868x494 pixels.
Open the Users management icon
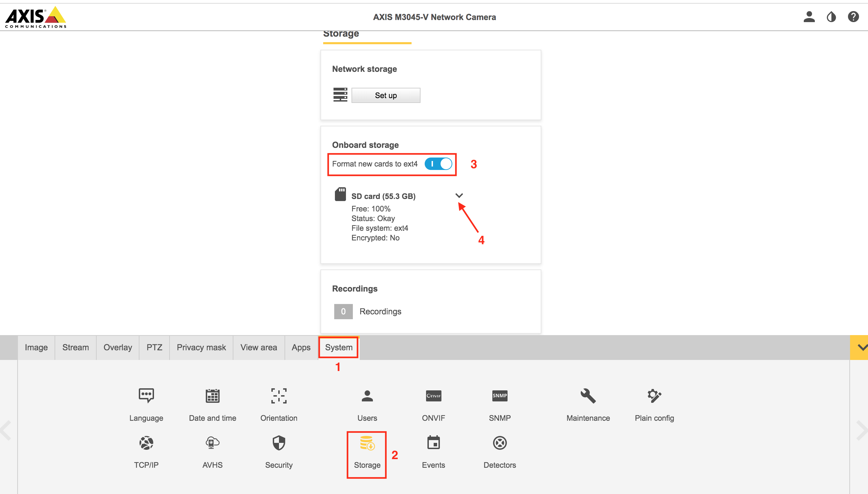tap(367, 396)
